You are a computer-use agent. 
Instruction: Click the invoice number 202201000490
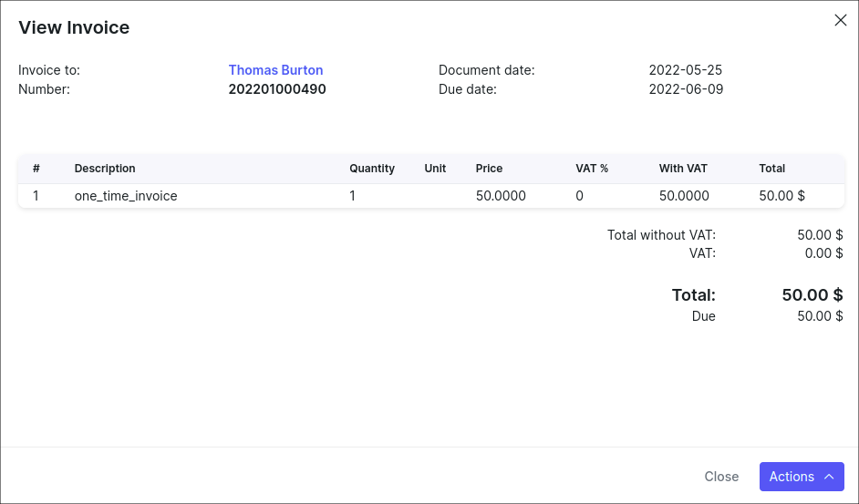(276, 89)
